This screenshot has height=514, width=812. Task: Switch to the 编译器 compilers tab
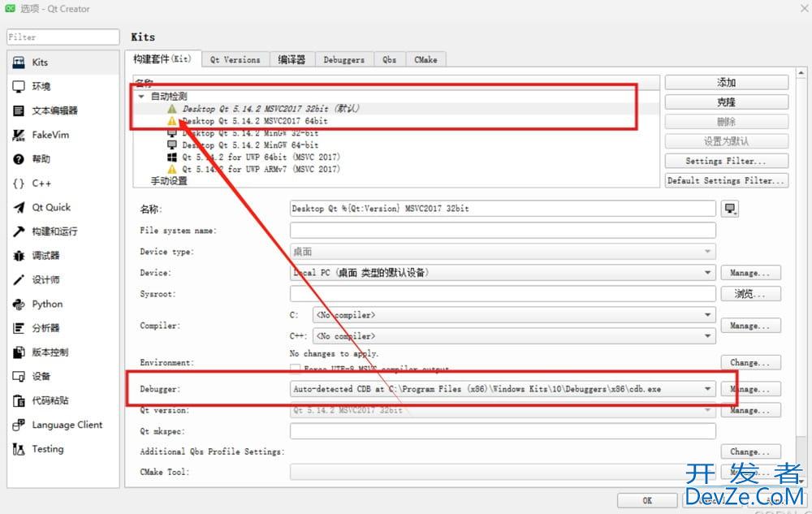coord(292,60)
